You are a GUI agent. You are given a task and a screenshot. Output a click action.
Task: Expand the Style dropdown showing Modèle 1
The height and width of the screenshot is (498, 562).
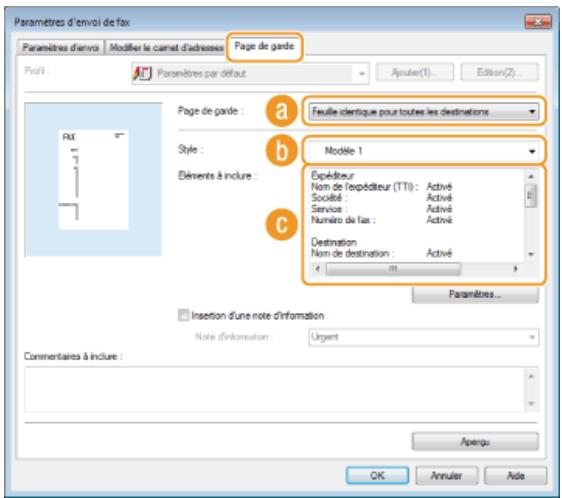click(x=424, y=151)
